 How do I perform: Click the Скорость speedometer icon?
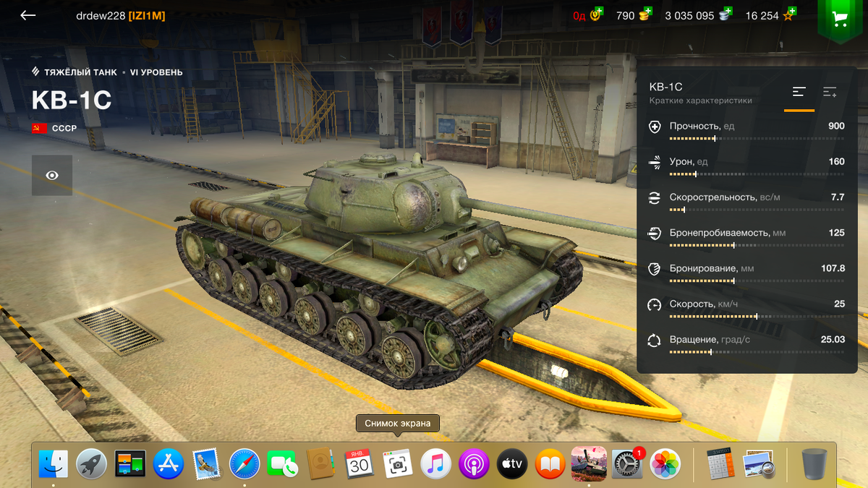[x=655, y=304]
